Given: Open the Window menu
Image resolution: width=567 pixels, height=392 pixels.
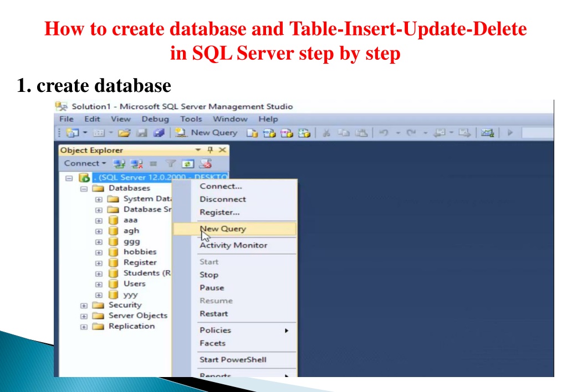Looking at the screenshot, I should coord(230,119).
